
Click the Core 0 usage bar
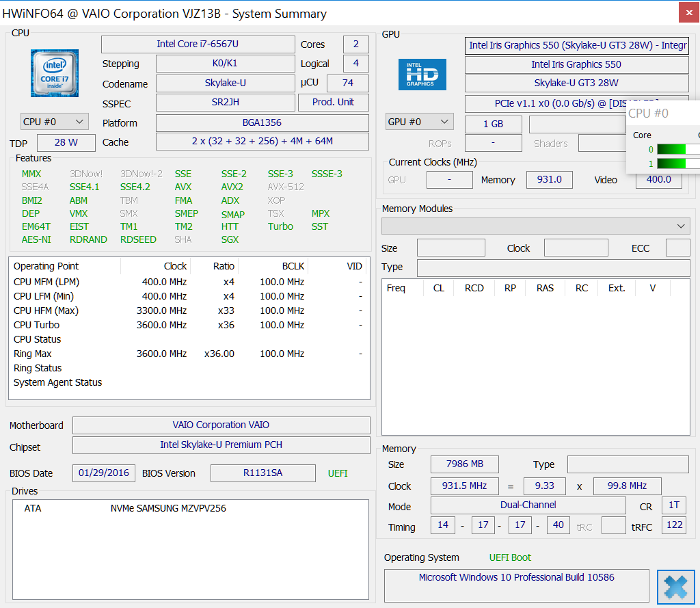click(x=678, y=149)
